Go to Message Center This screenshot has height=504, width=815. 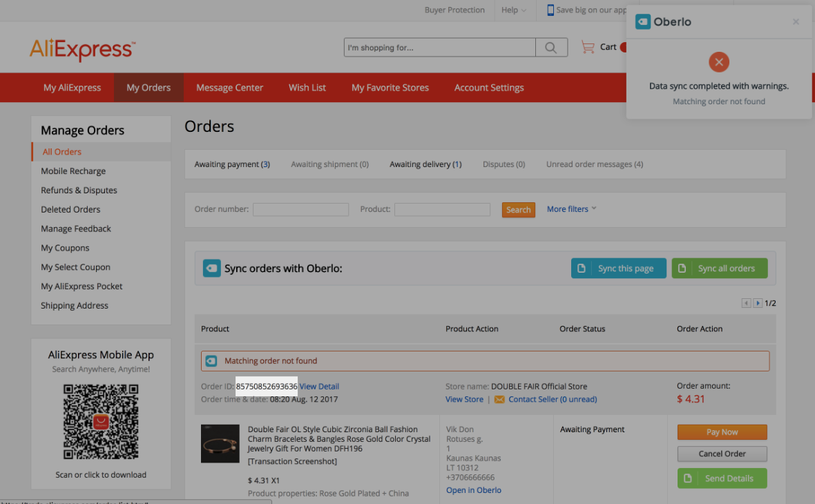click(x=230, y=88)
